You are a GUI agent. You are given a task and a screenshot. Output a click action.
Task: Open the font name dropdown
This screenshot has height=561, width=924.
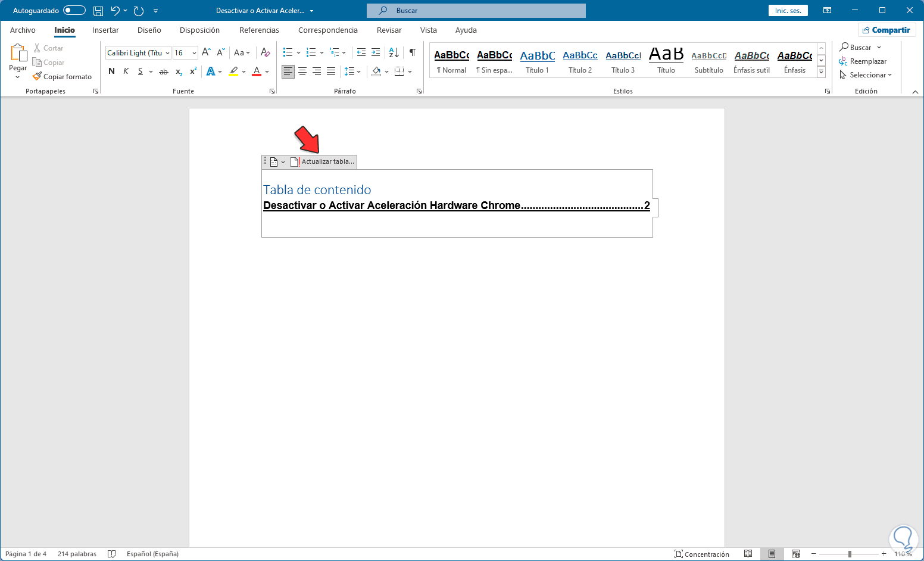167,53
